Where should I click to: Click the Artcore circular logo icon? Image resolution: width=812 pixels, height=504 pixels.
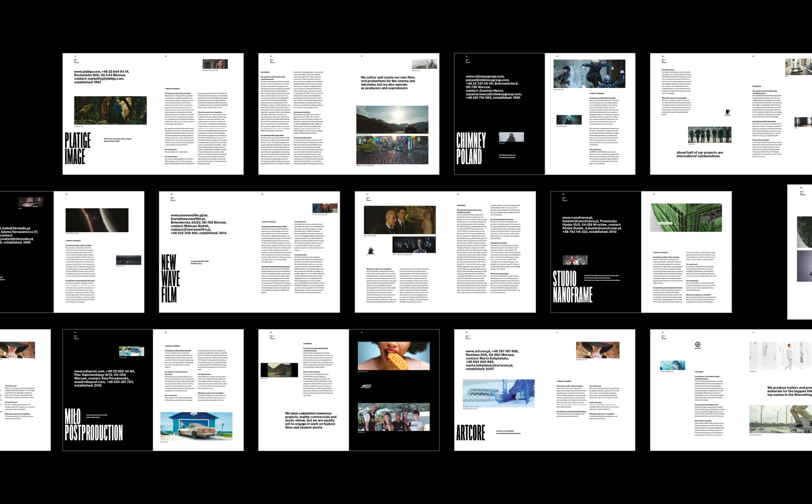click(697, 345)
